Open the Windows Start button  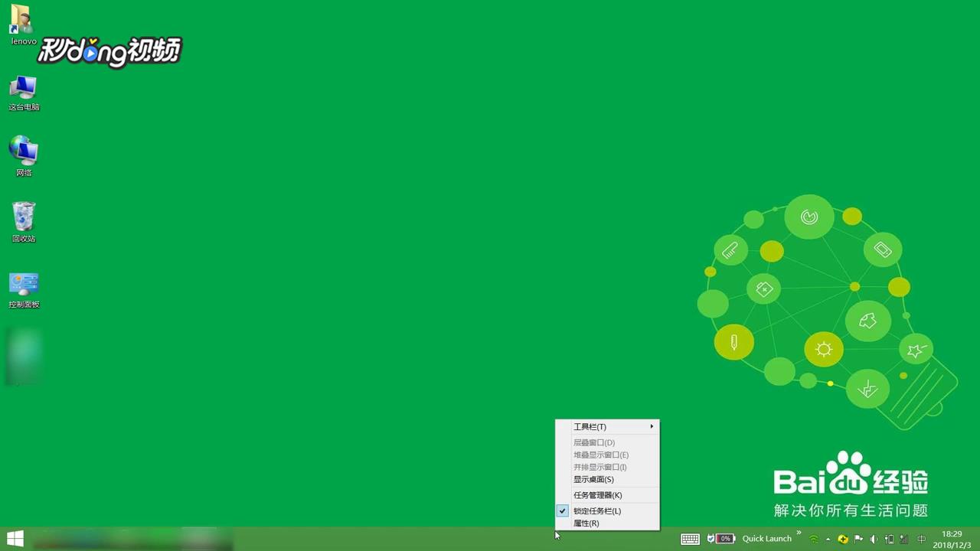(15, 539)
